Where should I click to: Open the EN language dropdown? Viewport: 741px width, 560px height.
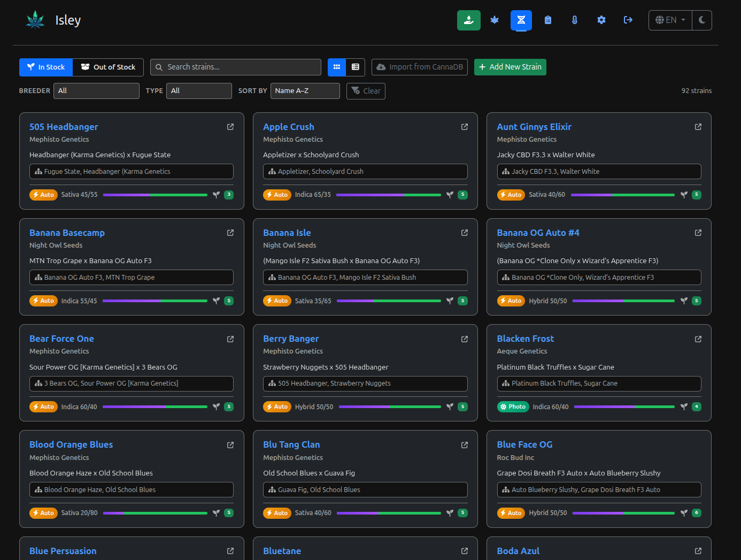point(670,20)
